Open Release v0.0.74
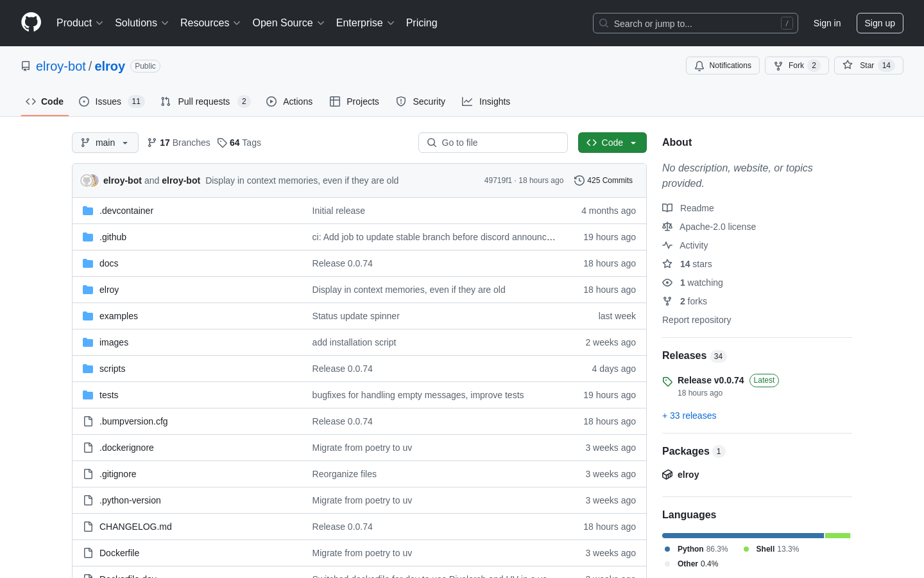 [x=710, y=380]
